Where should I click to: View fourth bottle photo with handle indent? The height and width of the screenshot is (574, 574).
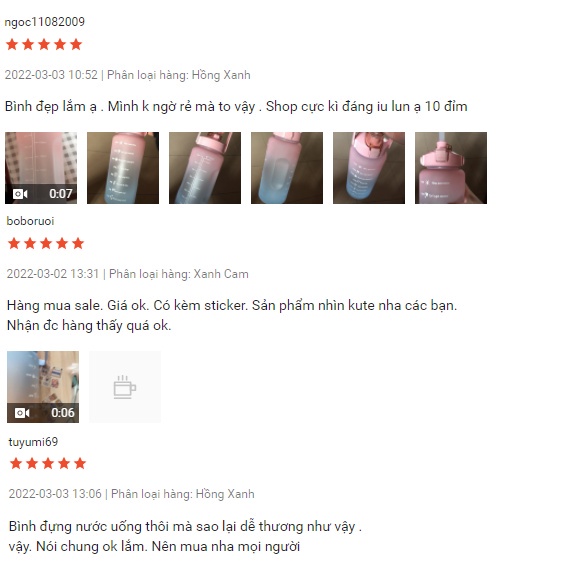[287, 168]
